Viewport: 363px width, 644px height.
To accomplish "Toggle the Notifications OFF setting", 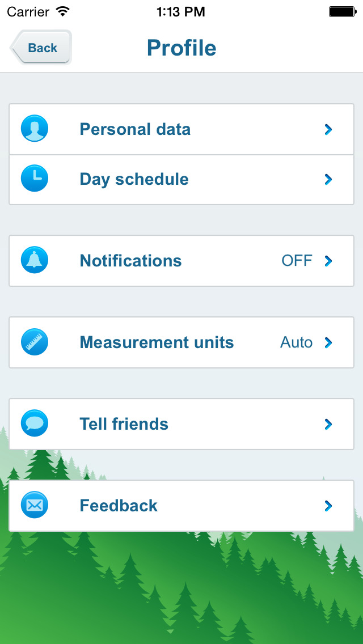I will pos(297,261).
